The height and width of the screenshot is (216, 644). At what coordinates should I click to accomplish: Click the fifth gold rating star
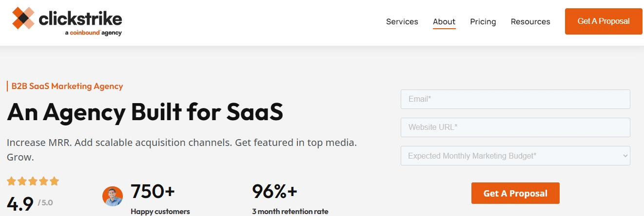pos(54,181)
